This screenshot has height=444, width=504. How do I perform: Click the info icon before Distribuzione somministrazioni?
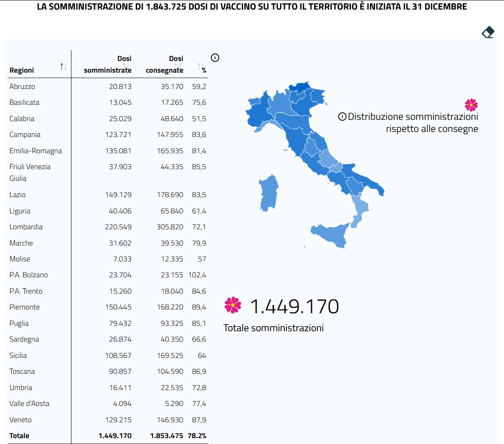342,117
